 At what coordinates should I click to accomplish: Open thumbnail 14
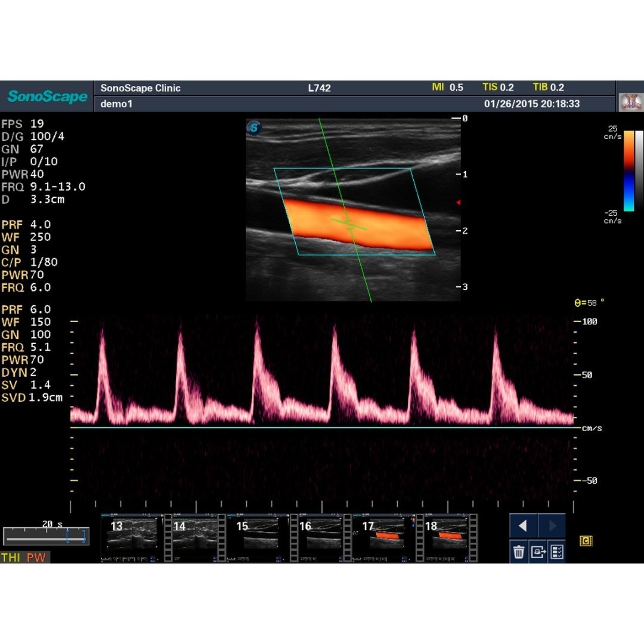coord(194,537)
